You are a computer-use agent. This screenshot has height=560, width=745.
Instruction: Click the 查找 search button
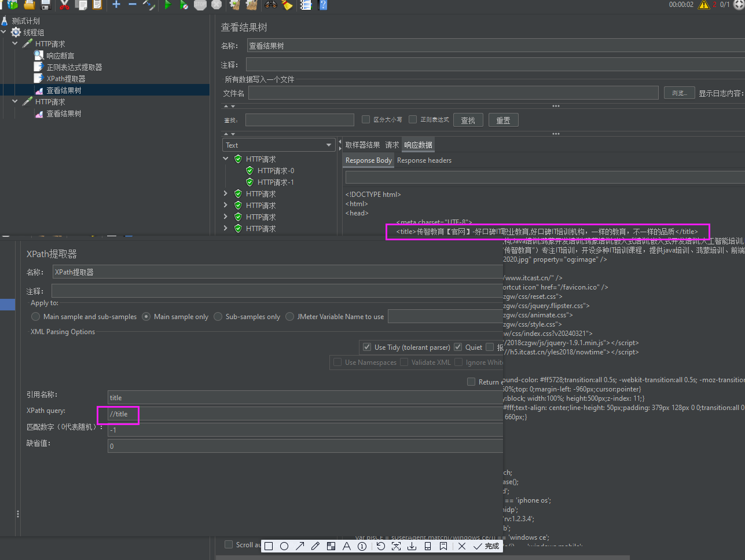pos(468,120)
